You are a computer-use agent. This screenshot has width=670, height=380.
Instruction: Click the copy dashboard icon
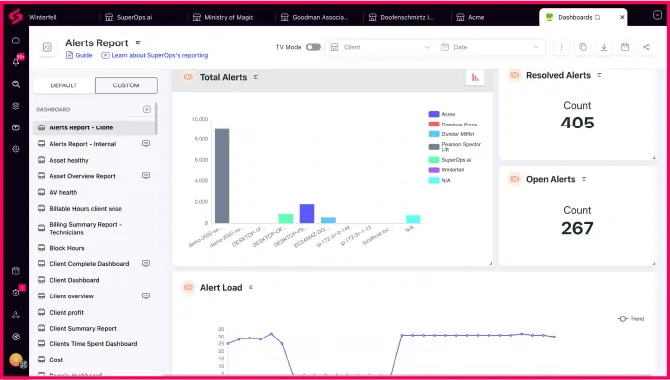582,47
